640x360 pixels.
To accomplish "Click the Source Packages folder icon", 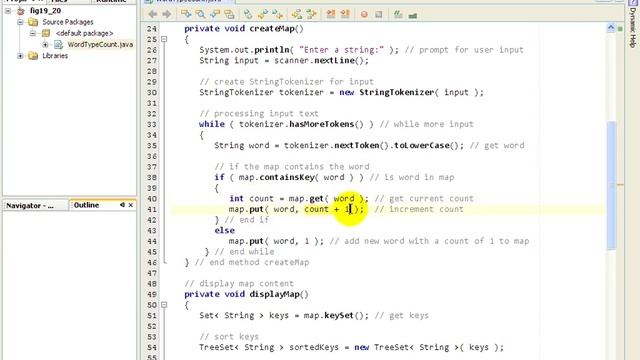I will pyautogui.click(x=33, y=22).
